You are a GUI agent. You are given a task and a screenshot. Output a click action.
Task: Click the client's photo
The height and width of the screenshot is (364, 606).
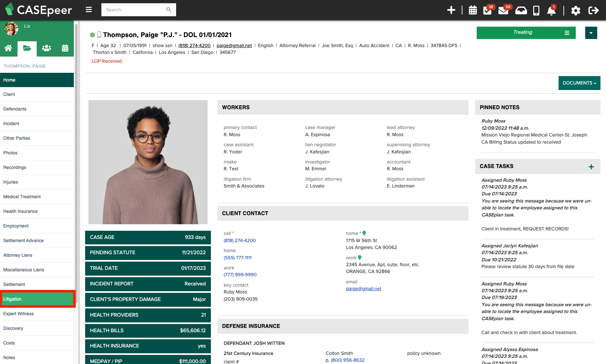pyautogui.click(x=148, y=162)
